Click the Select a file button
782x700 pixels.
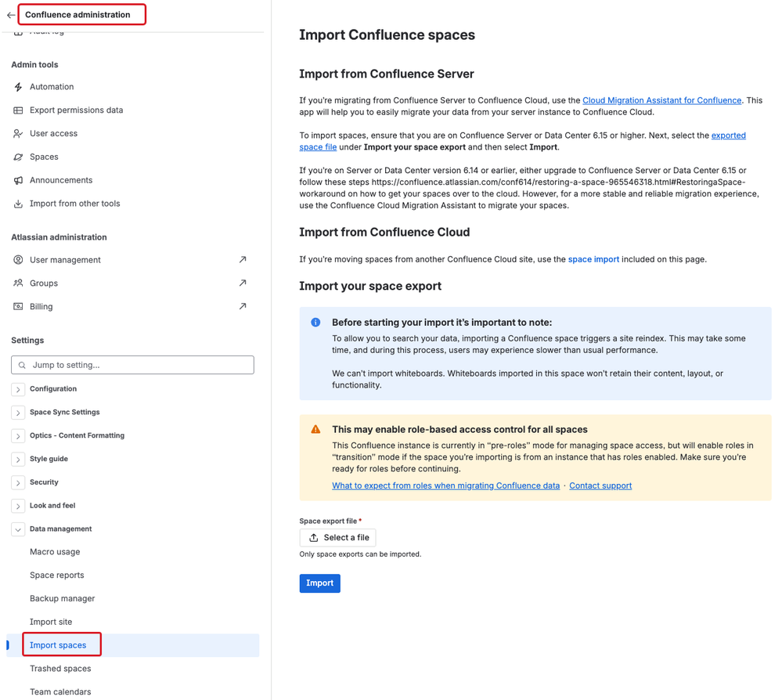click(337, 538)
